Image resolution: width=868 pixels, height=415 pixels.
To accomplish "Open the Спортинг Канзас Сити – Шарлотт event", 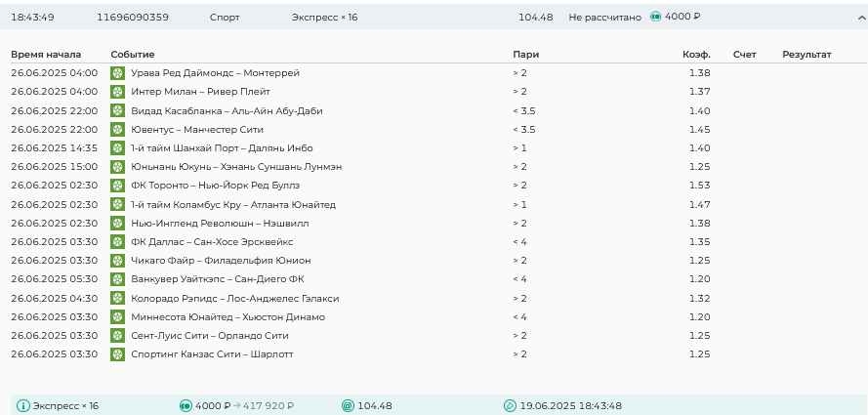I will tap(212, 354).
